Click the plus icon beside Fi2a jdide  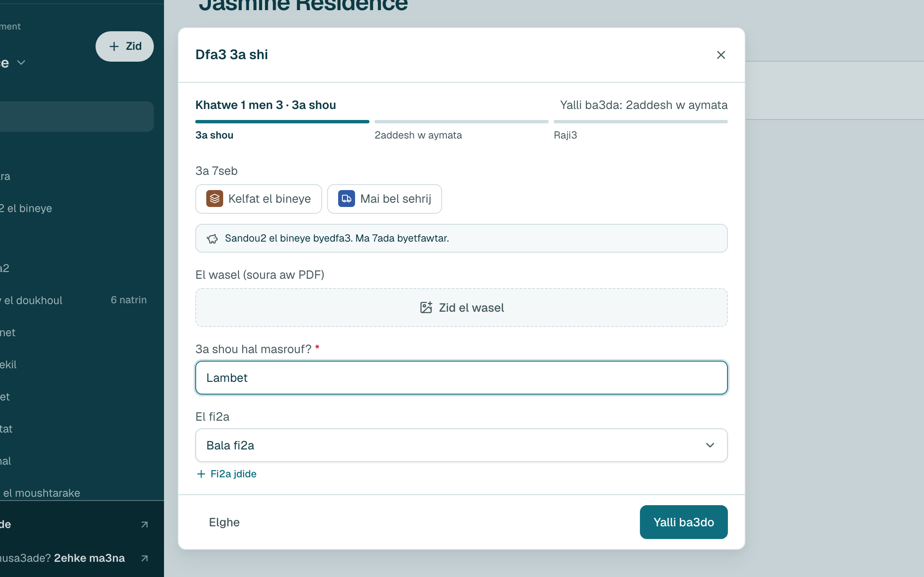tap(201, 474)
